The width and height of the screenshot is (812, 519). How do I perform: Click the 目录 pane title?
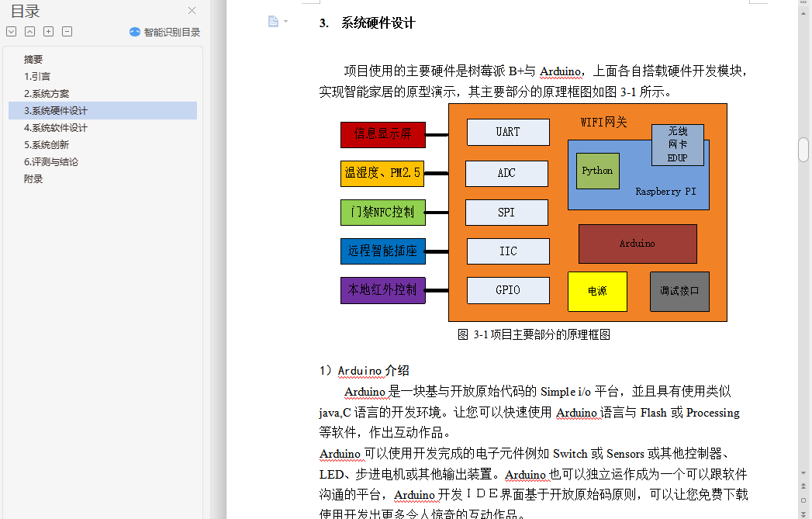25,11
